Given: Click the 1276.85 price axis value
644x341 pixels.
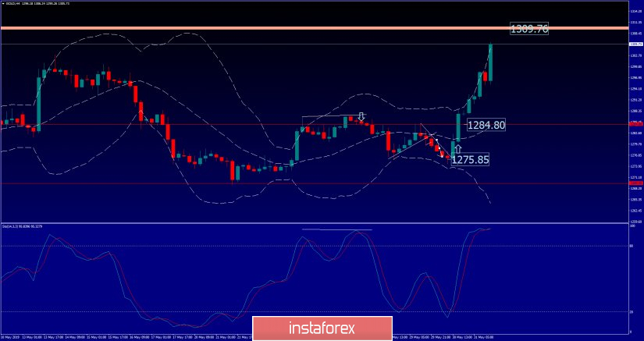Looking at the screenshot, I should (635, 155).
